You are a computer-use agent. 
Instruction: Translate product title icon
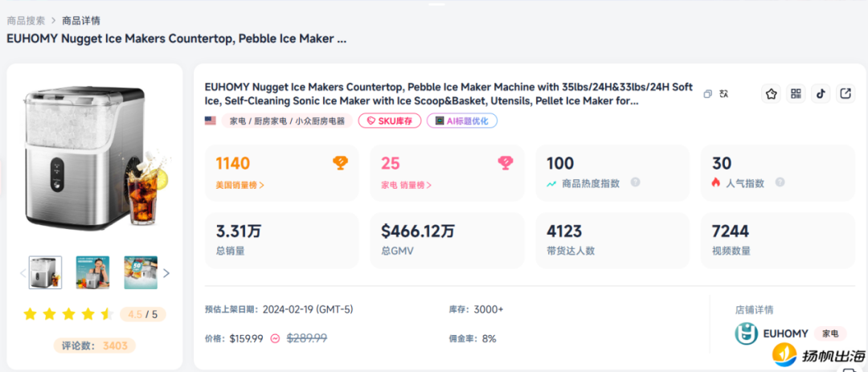[x=723, y=94]
